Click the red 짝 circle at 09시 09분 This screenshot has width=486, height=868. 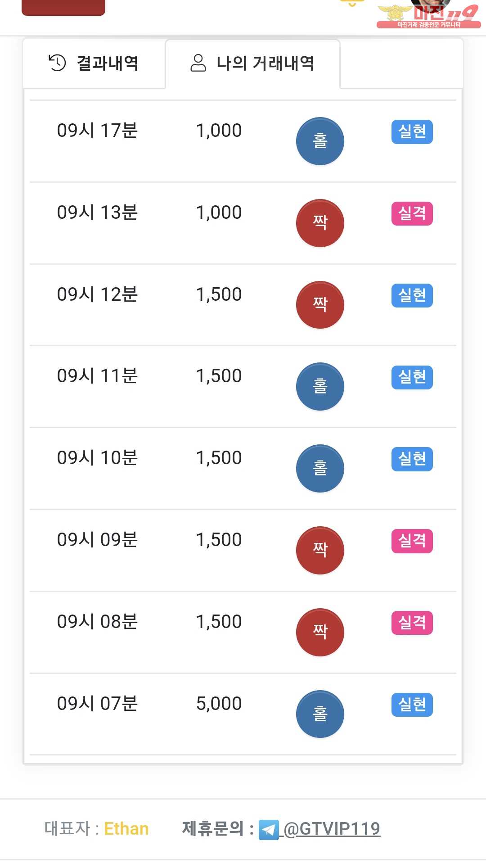[x=320, y=550]
